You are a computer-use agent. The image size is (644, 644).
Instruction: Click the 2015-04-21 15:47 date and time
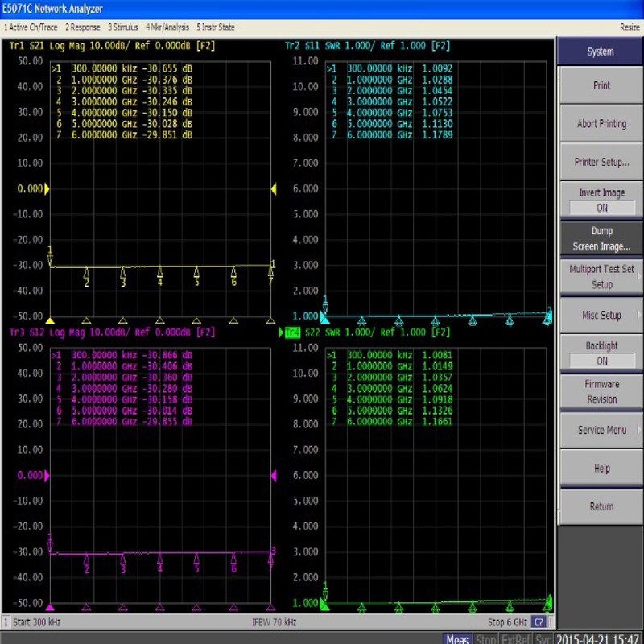click(x=597, y=638)
